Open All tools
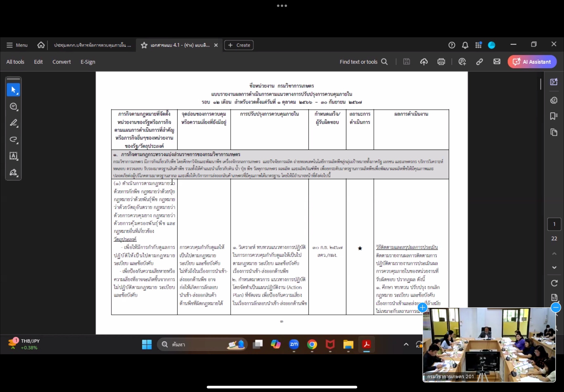The image size is (564, 392). [15, 62]
